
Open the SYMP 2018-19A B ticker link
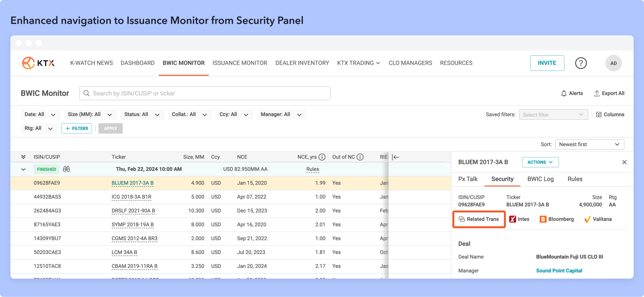click(133, 225)
